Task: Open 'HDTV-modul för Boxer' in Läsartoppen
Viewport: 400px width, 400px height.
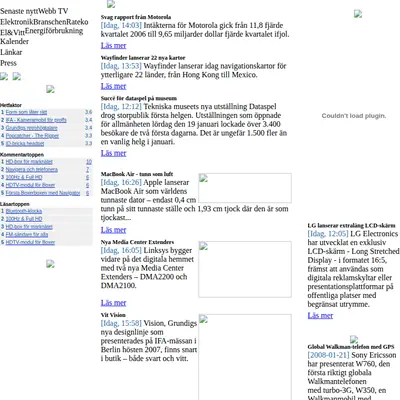Action: [x=30, y=242]
